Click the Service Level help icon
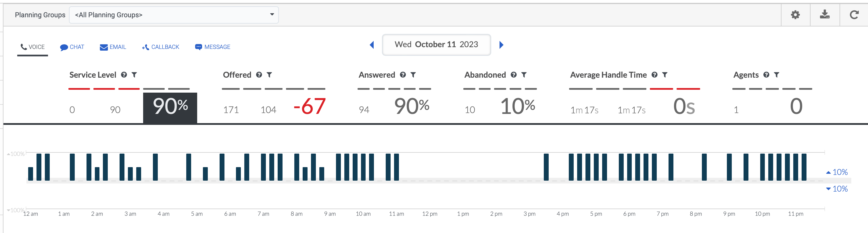 click(124, 75)
